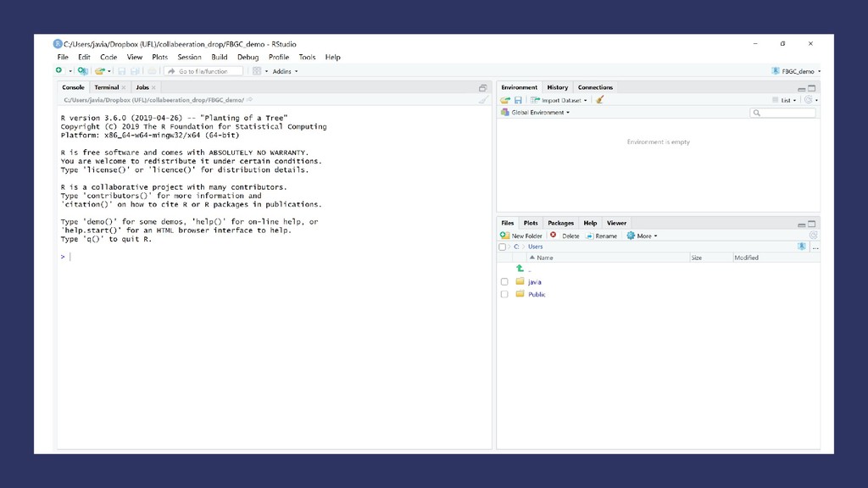The height and width of the screenshot is (488, 868).
Task: Open the Edit menu
Action: coord(84,57)
